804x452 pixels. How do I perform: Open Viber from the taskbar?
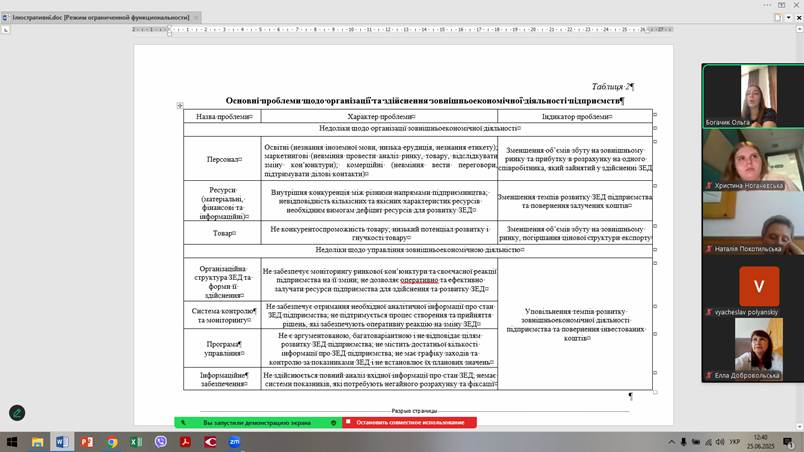coord(161,441)
